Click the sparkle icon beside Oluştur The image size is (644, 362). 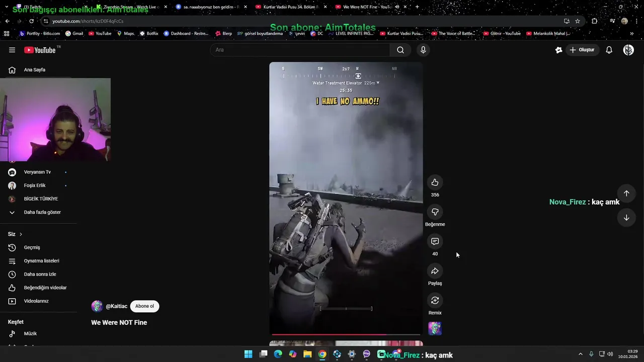[558, 50]
